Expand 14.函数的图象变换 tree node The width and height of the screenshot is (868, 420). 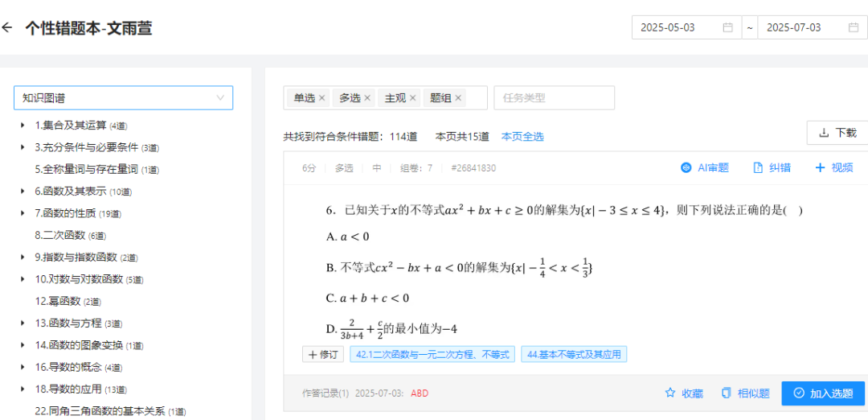tap(23, 345)
